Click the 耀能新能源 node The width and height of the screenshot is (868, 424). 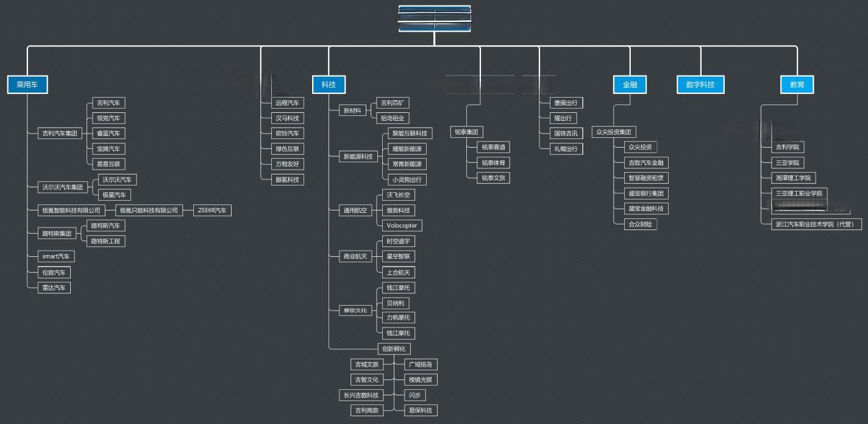pyautogui.click(x=407, y=148)
